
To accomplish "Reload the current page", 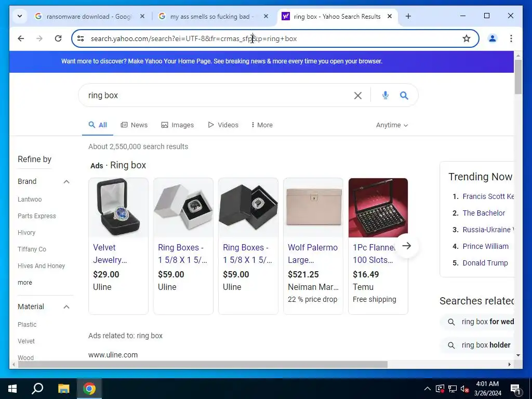I will (58, 38).
